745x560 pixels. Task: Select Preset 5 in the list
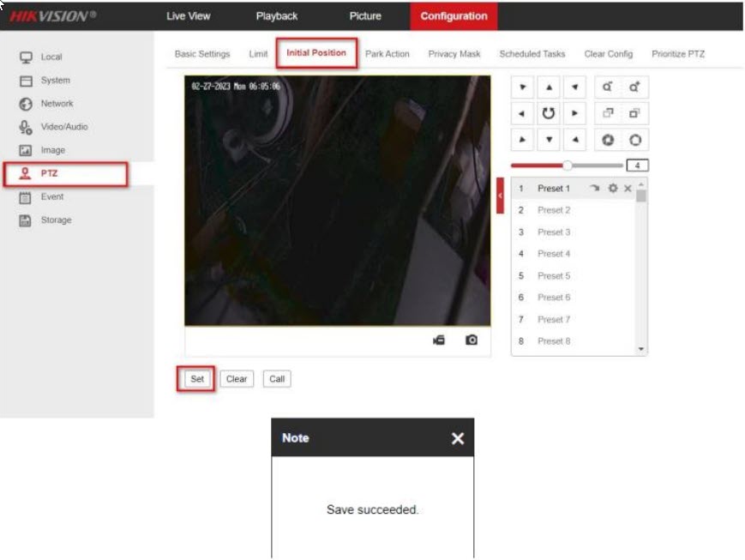(553, 276)
